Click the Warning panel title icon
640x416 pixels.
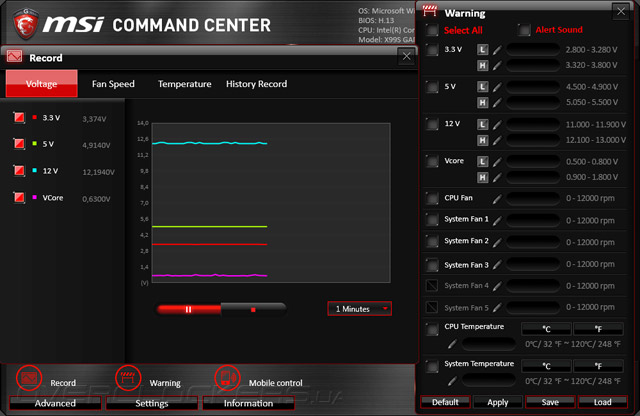[x=430, y=11]
